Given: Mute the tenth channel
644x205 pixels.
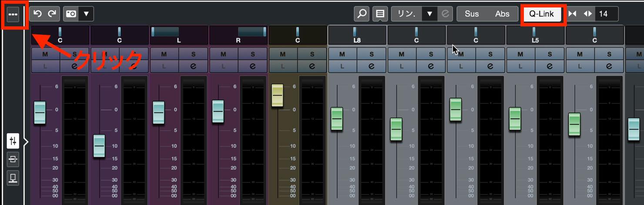Looking at the screenshot, I should point(580,54).
